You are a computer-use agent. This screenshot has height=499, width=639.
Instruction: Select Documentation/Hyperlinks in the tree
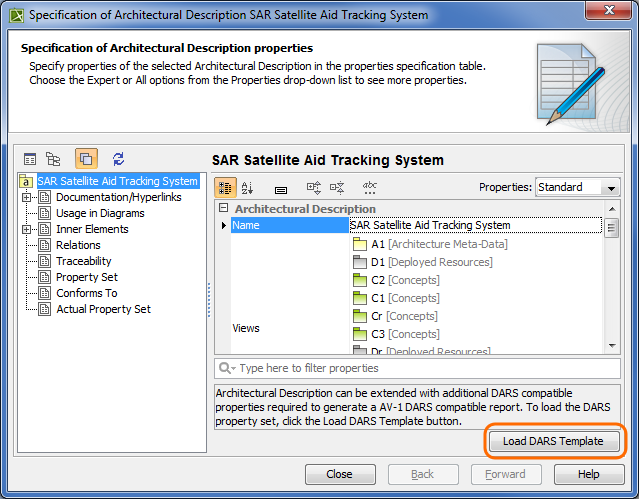coord(119,197)
